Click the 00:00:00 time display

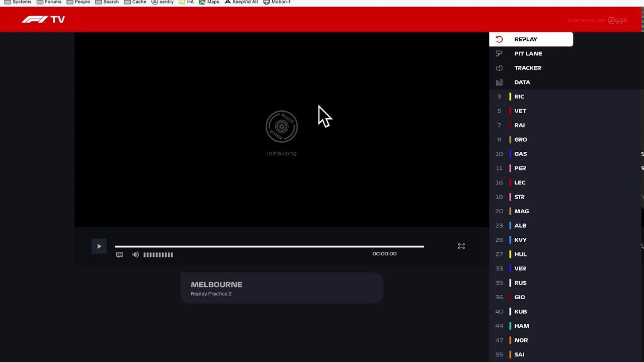click(384, 254)
